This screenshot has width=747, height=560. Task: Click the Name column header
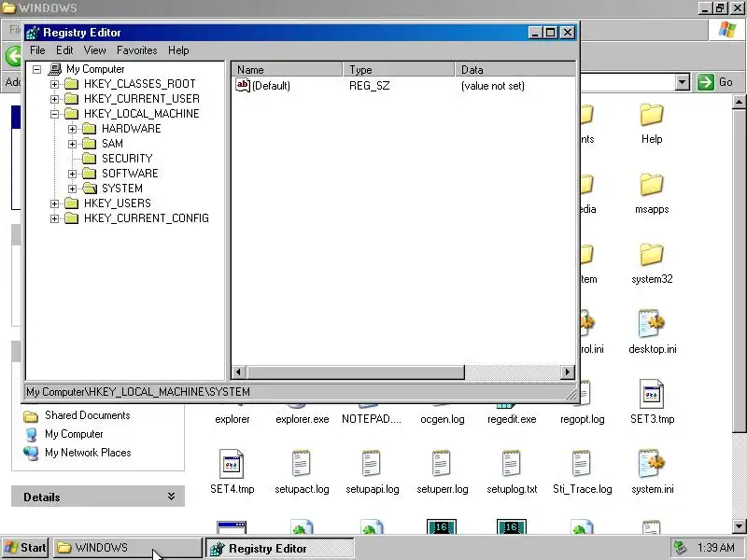pos(288,69)
